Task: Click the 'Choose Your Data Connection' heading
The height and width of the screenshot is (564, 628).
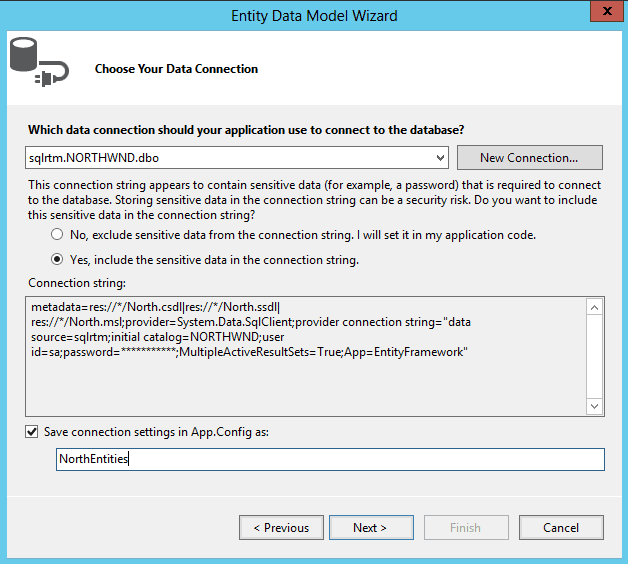Action: [x=176, y=69]
